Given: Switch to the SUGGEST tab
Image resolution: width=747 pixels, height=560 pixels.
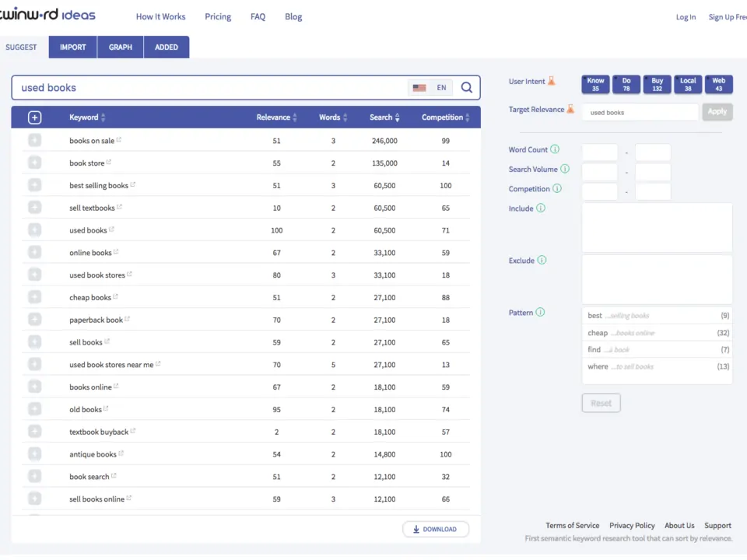Looking at the screenshot, I should (x=22, y=47).
